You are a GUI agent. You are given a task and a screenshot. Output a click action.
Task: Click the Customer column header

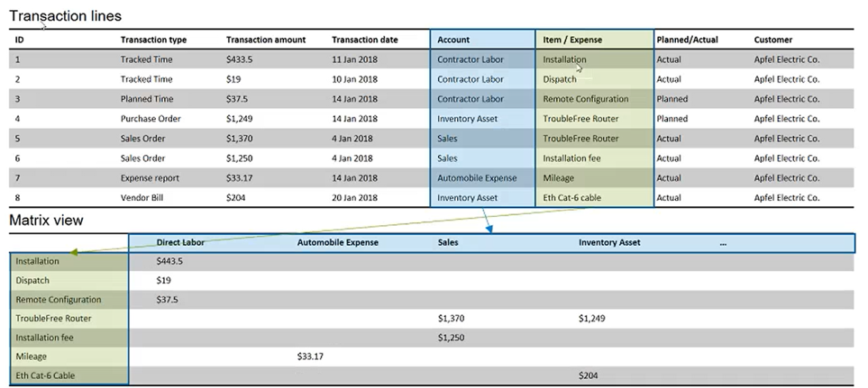point(773,40)
